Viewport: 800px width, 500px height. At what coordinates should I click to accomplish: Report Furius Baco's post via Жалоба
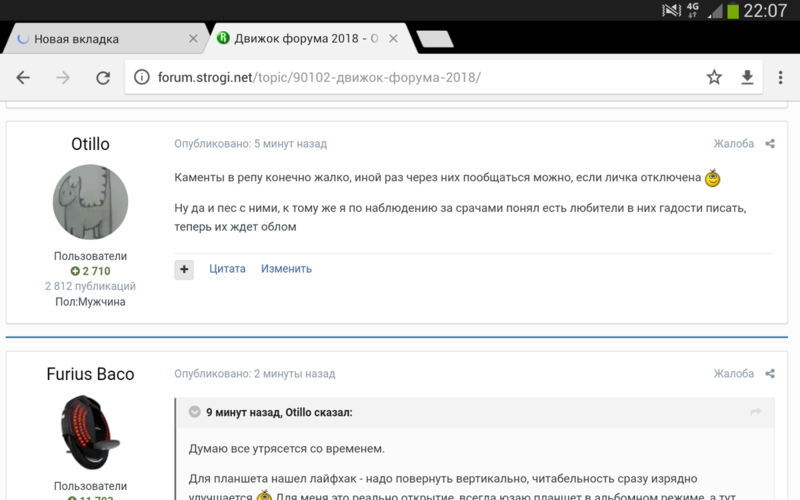[x=734, y=374]
